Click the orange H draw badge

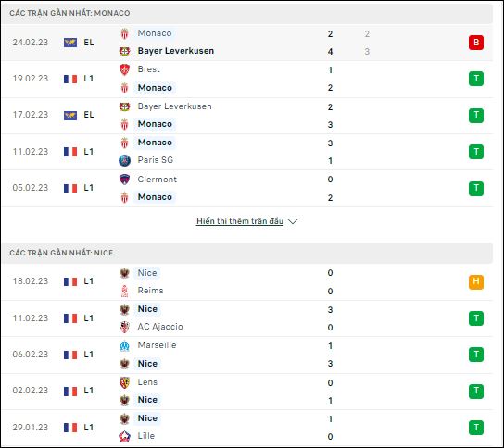[x=476, y=282]
